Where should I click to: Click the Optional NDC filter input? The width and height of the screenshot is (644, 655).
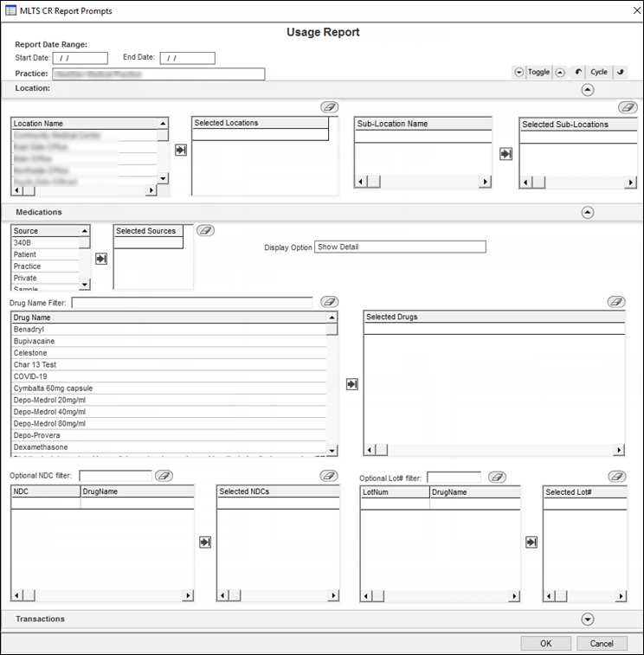tap(115, 476)
